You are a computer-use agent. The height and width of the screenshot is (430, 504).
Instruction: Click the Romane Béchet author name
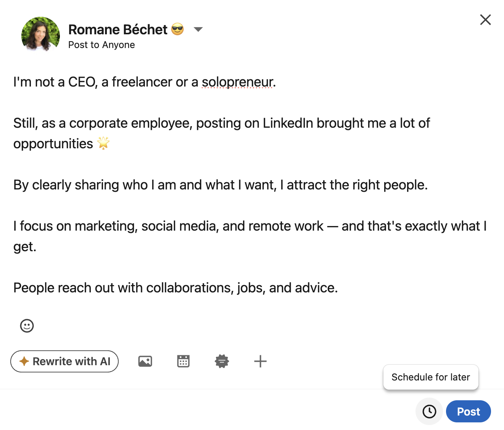118,29
